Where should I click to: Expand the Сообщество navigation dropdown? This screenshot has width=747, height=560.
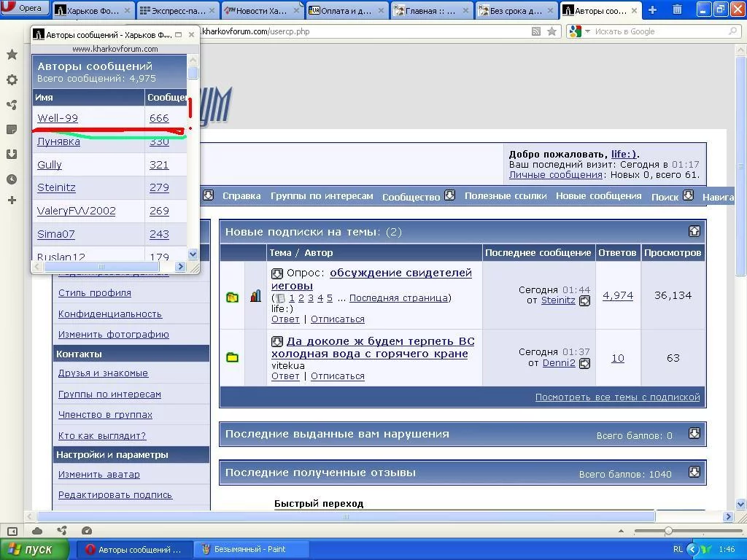(449, 195)
